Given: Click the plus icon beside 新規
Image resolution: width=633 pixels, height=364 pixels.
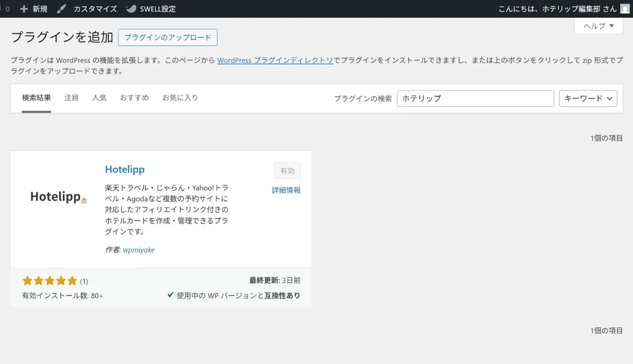Looking at the screenshot, I should 23,9.
